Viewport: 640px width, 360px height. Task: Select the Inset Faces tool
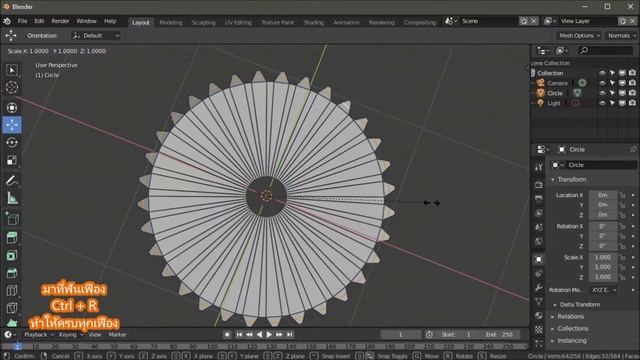12,255
